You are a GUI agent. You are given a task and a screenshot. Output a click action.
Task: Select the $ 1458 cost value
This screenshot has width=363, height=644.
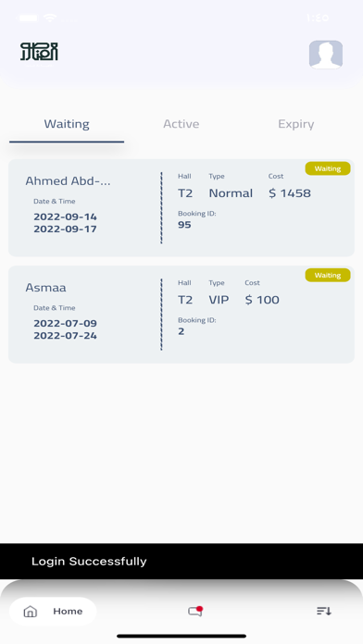click(x=290, y=193)
